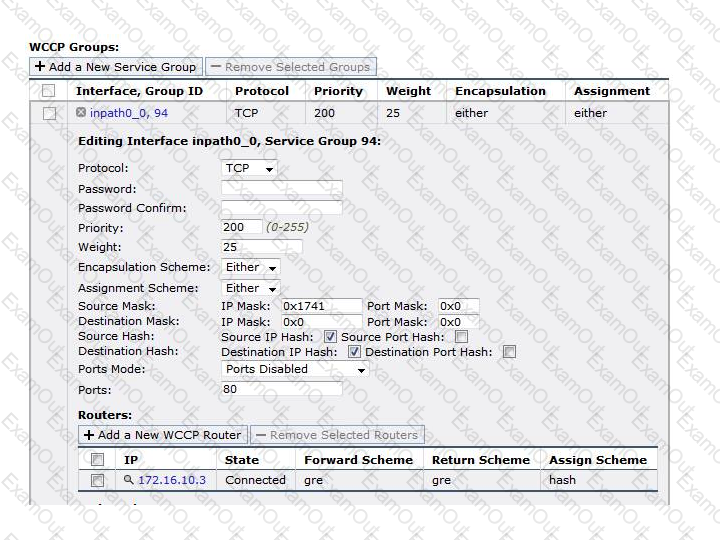Toggle Source IP Hash checkbox

coord(330,337)
